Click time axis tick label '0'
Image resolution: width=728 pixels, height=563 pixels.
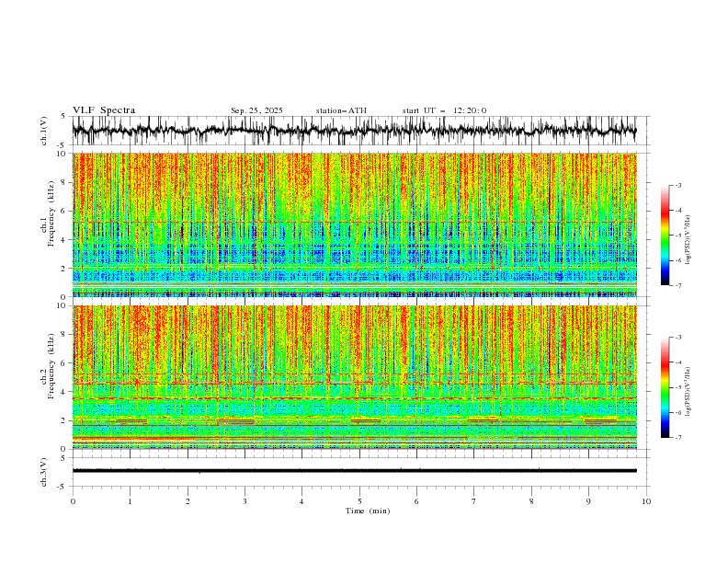(73, 501)
